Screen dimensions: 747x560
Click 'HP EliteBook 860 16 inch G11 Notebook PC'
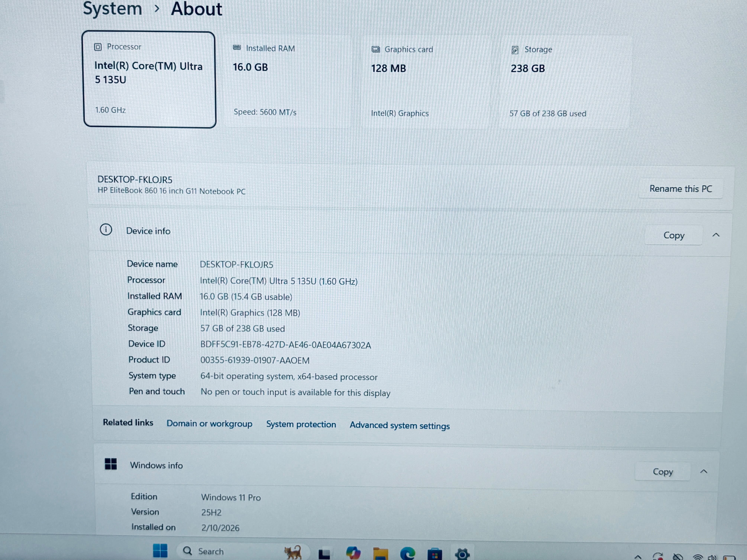pyautogui.click(x=172, y=191)
